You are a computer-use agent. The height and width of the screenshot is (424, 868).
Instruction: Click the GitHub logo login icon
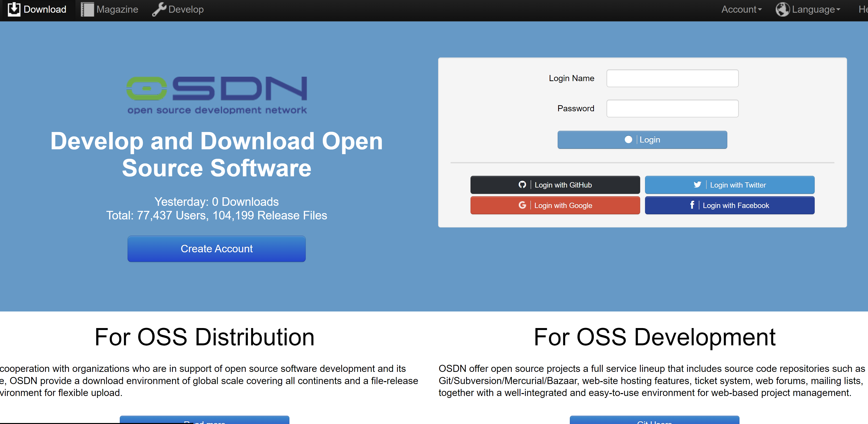coord(522,185)
